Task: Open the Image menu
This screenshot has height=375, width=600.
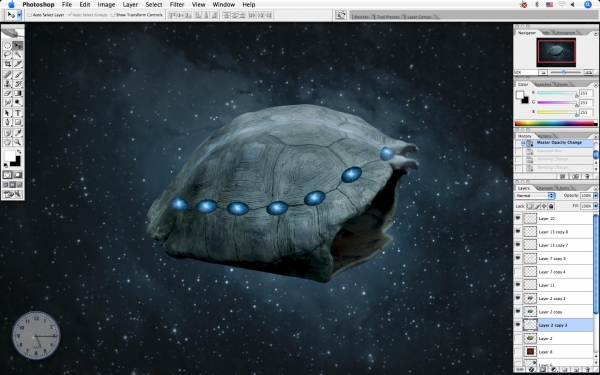Action: click(x=106, y=5)
